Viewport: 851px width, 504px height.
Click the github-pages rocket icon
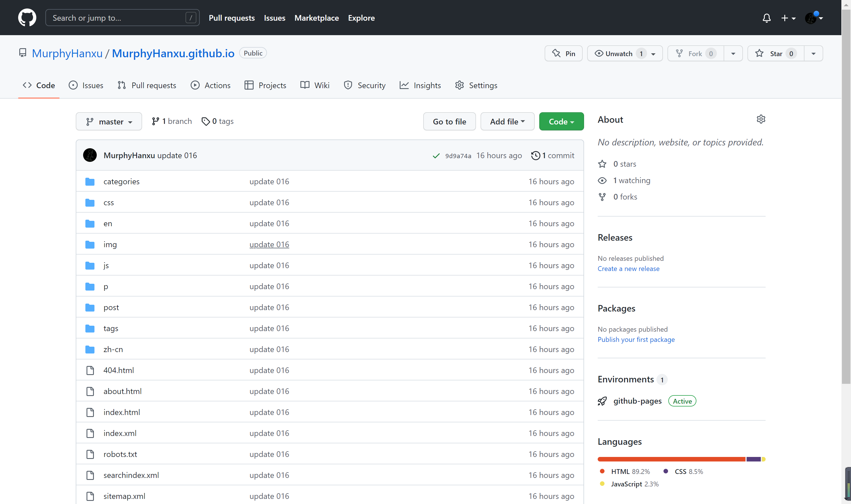tap(602, 401)
